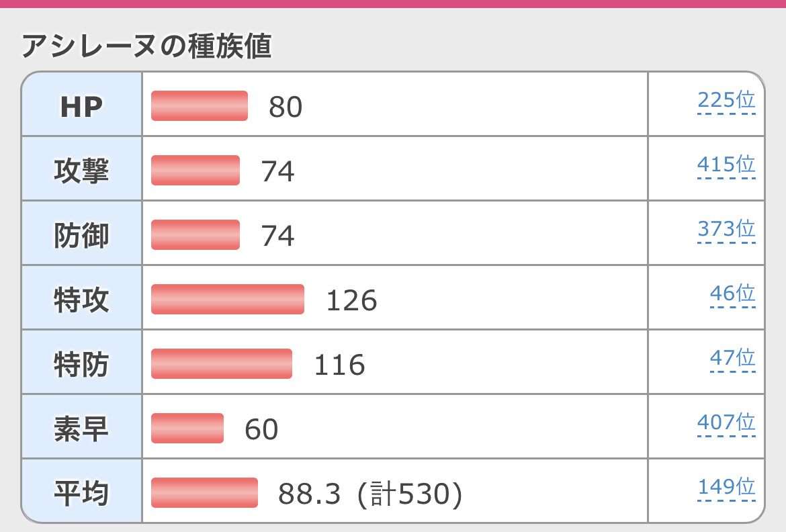Click the 特攻 red stat bar
This screenshot has height=532, width=786.
pyautogui.click(x=228, y=300)
